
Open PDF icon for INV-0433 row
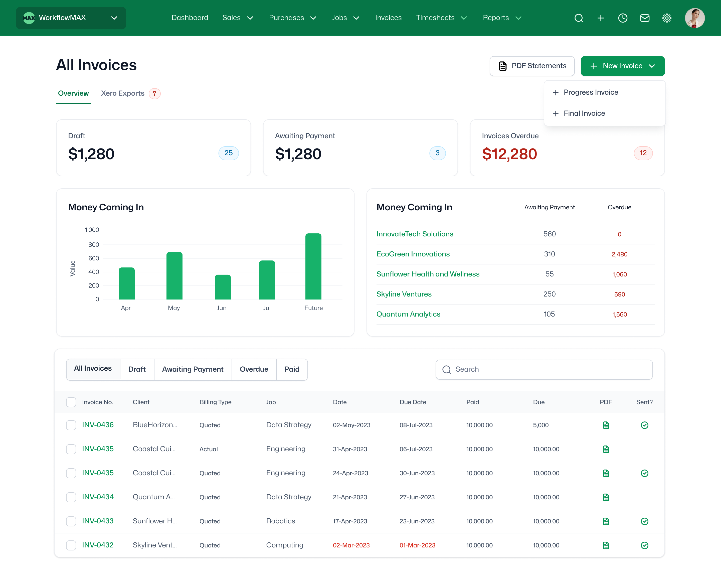coord(606,521)
